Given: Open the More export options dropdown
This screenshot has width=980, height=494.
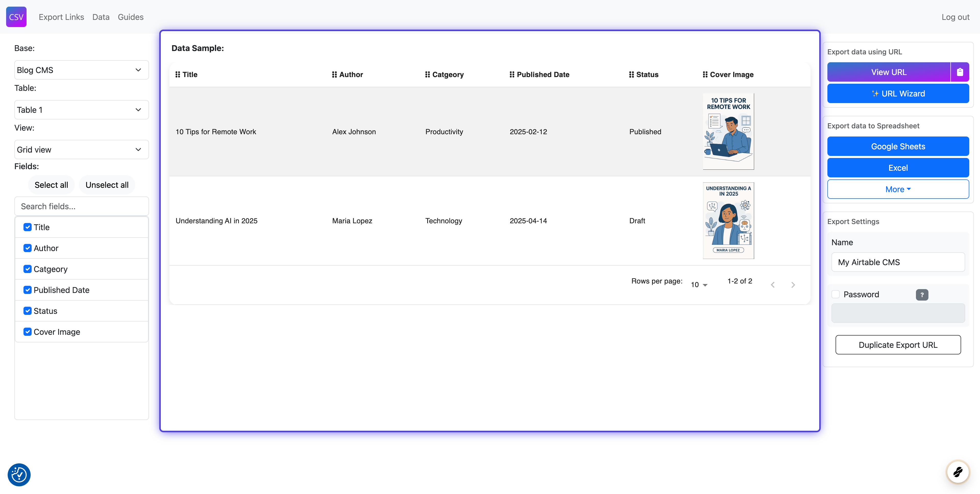Looking at the screenshot, I should 898,189.
